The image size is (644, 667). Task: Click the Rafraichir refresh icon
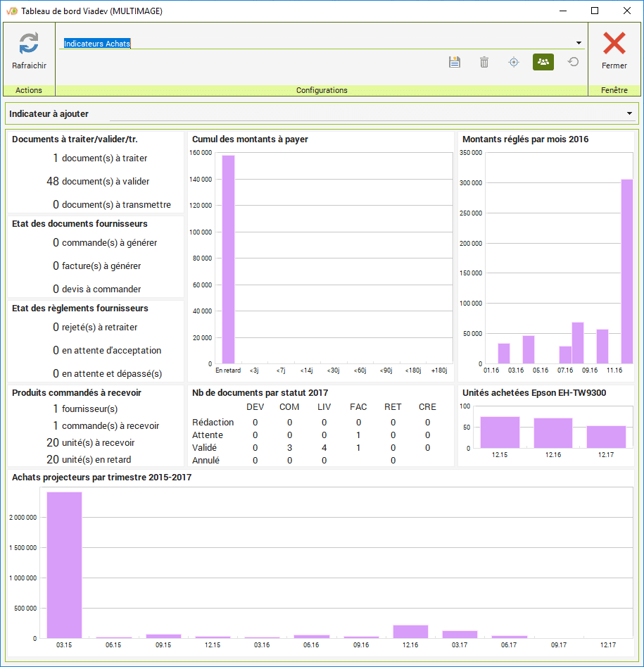[x=29, y=44]
